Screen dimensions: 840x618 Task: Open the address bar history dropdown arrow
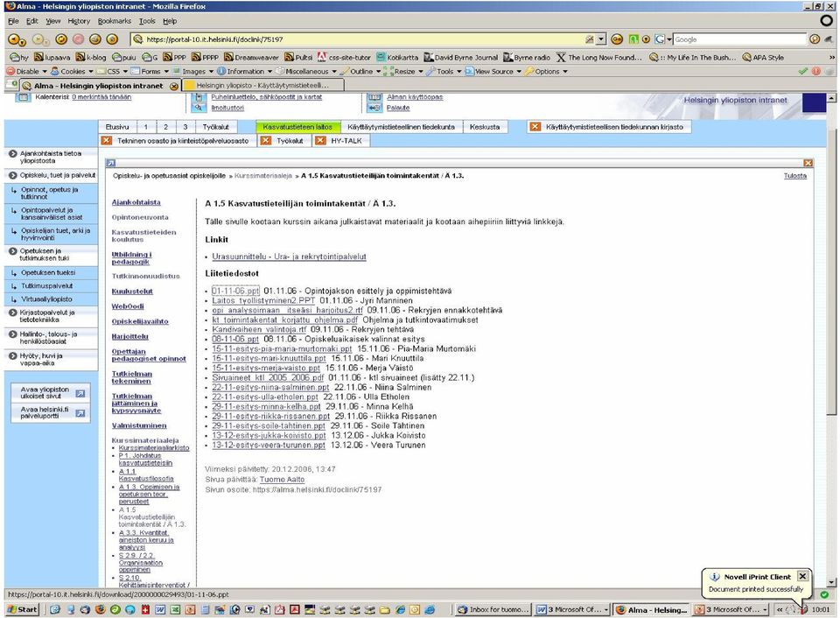click(x=601, y=39)
